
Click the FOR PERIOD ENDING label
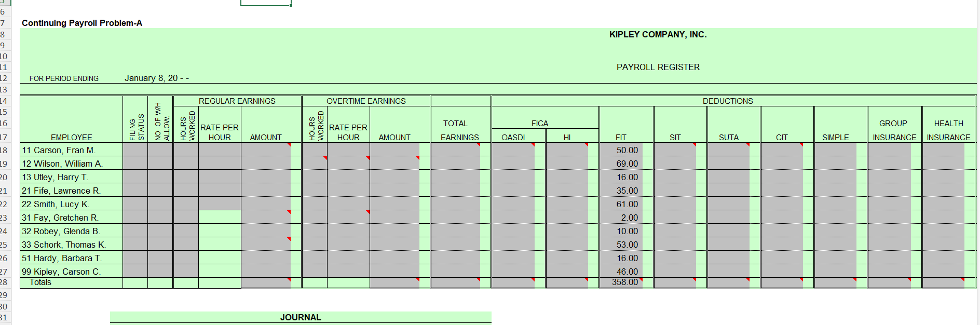point(64,78)
